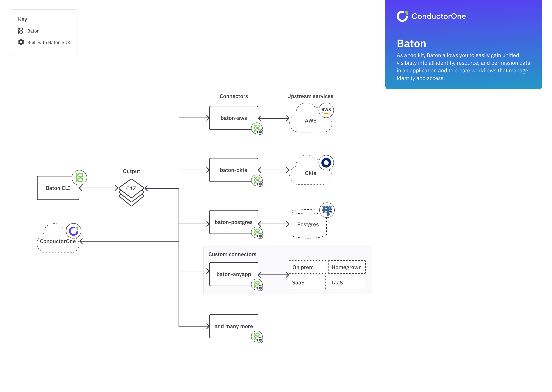This screenshot has width=552, height=392.
Task: Click the Okta logo circle icon
Action: pos(326,163)
